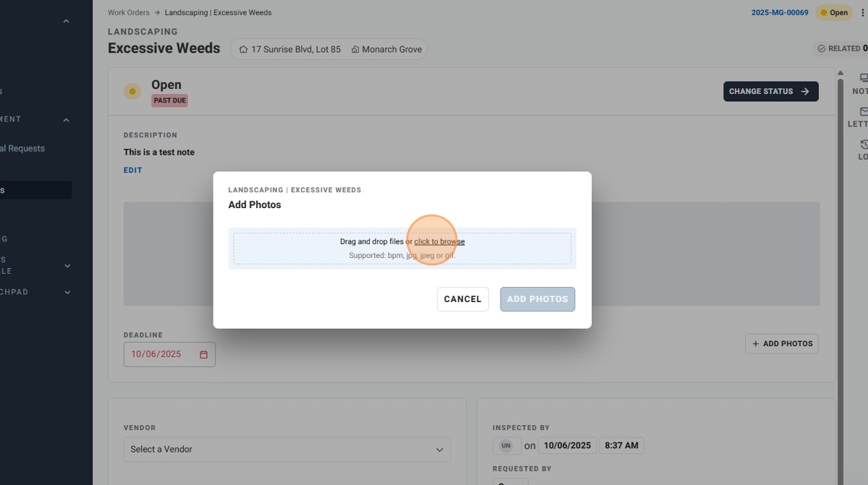The image size is (868, 485).
Task: Click the 17 Sunrise Blvd, Lot 85 address
Action: click(296, 50)
